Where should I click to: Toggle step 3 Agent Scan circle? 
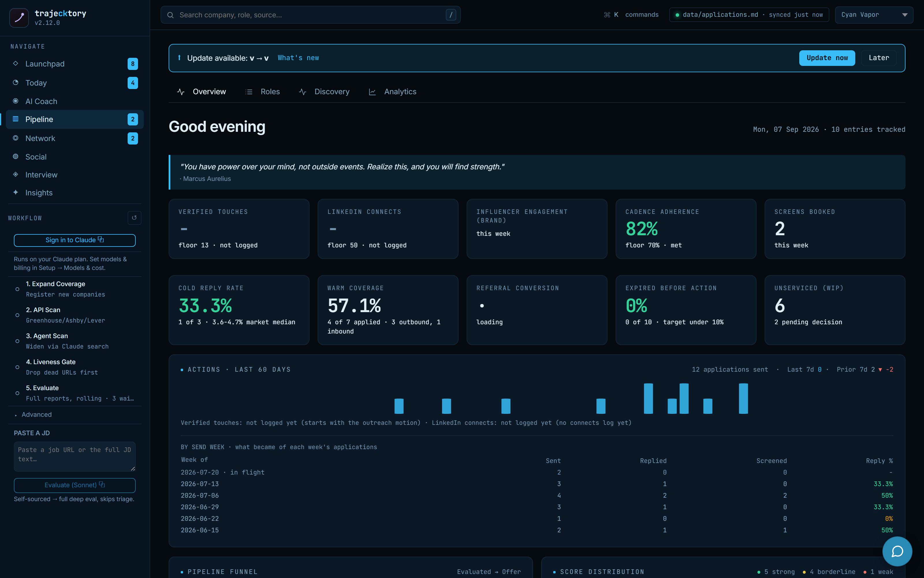pyautogui.click(x=17, y=341)
